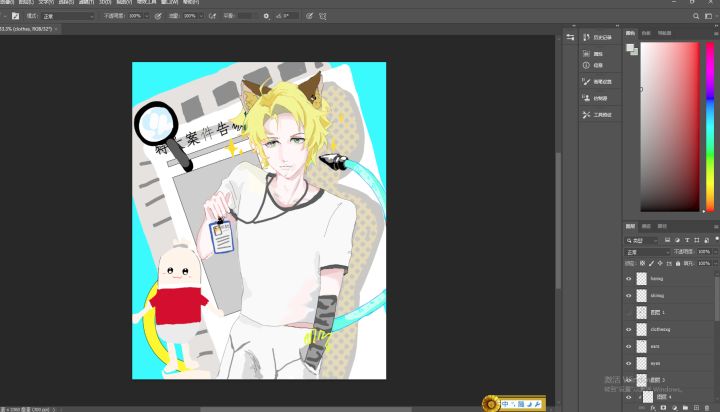Click the rainbow hue slider strip
This screenshot has width=720, height=412.
709,127
